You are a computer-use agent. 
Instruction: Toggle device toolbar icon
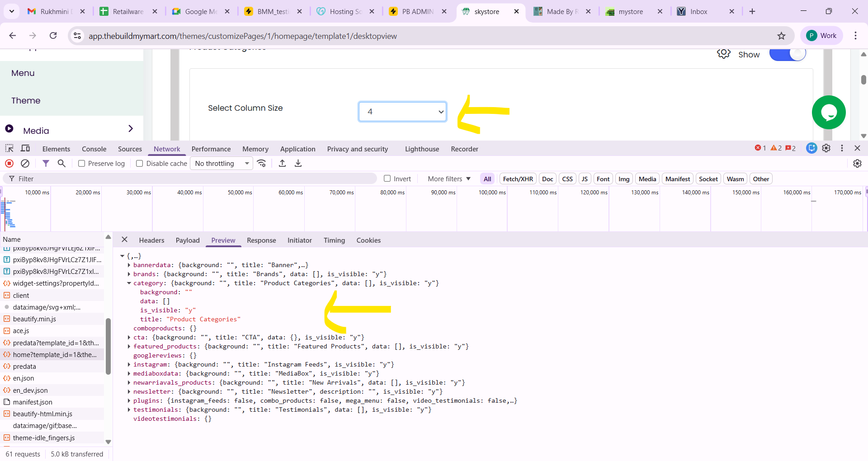[x=25, y=148]
